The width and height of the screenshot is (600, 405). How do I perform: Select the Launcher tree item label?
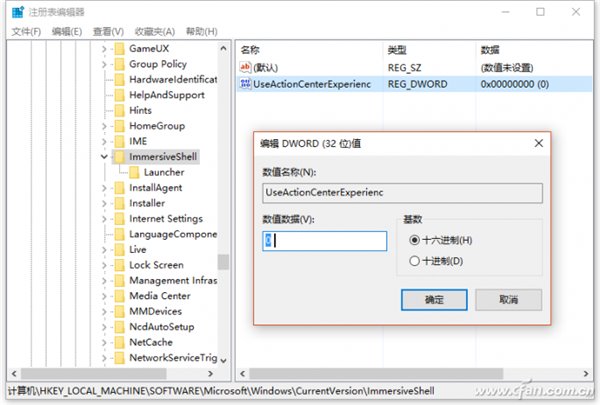pos(164,172)
